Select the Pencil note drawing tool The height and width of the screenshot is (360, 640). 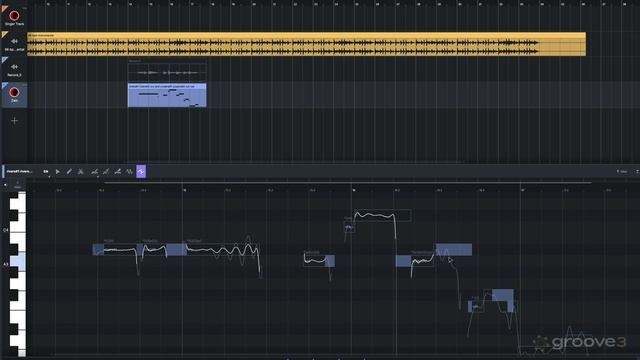point(69,172)
